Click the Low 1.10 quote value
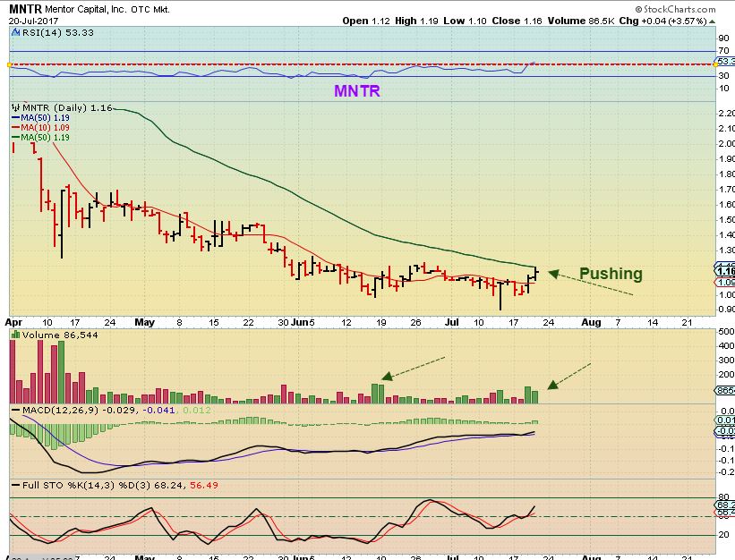Screen dimensions: 735x560 pyautogui.click(x=465, y=21)
